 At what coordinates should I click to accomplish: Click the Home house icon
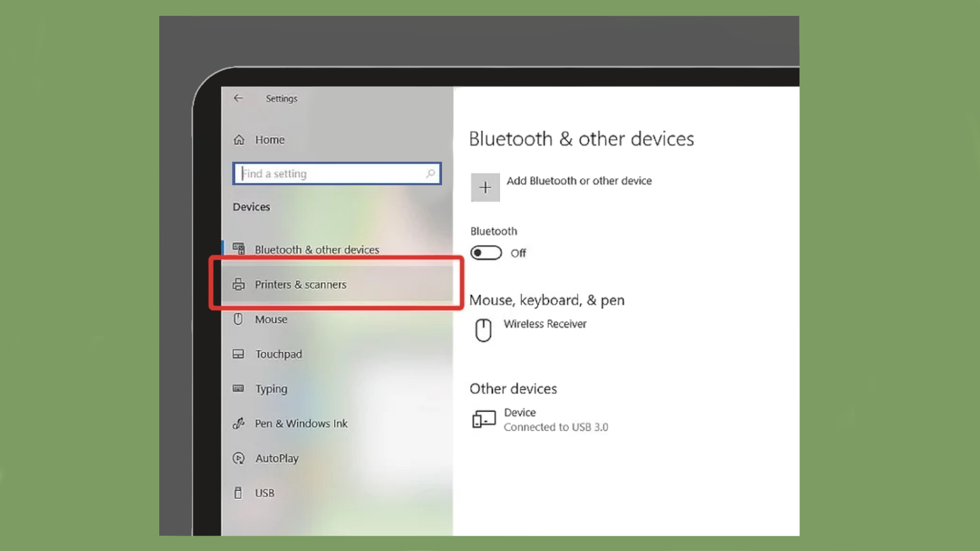click(239, 140)
